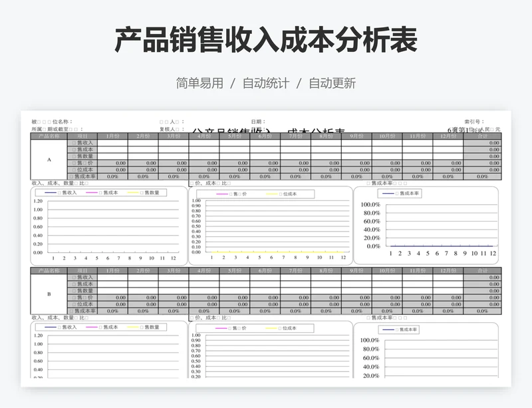Select the 自动统计 subtitle text
This screenshot has height=408, width=532.
point(266,83)
